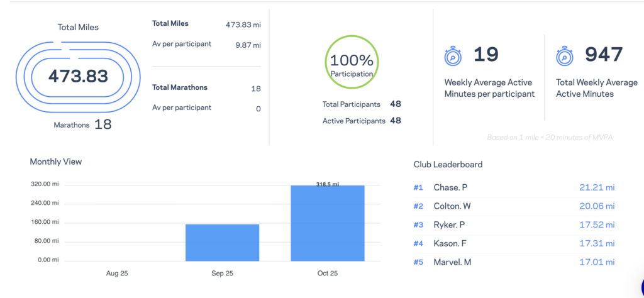The image size is (644, 298).
Task: Click the 318.5 mi data label
Action: click(327, 184)
